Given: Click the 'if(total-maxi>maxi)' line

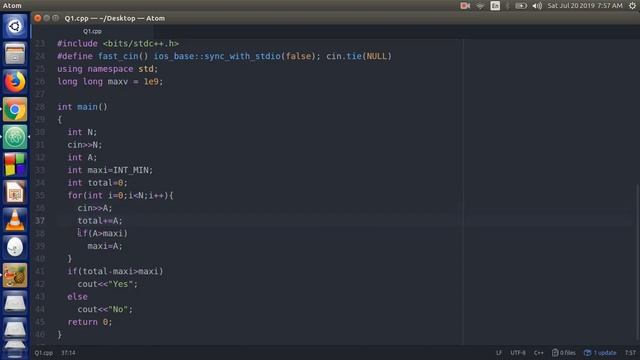Looking at the screenshot, I should [115, 271].
